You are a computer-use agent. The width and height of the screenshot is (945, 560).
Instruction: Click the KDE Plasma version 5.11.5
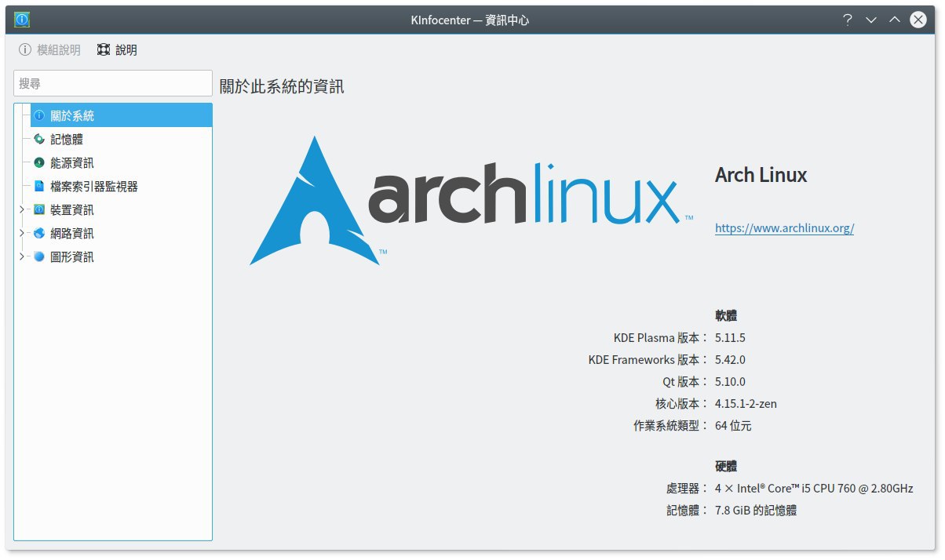click(730, 338)
